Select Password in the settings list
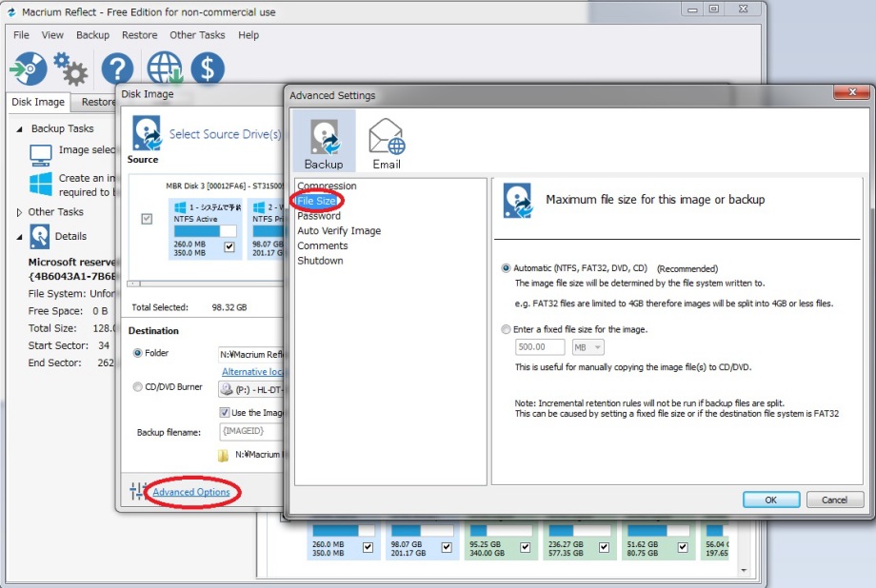 click(318, 216)
